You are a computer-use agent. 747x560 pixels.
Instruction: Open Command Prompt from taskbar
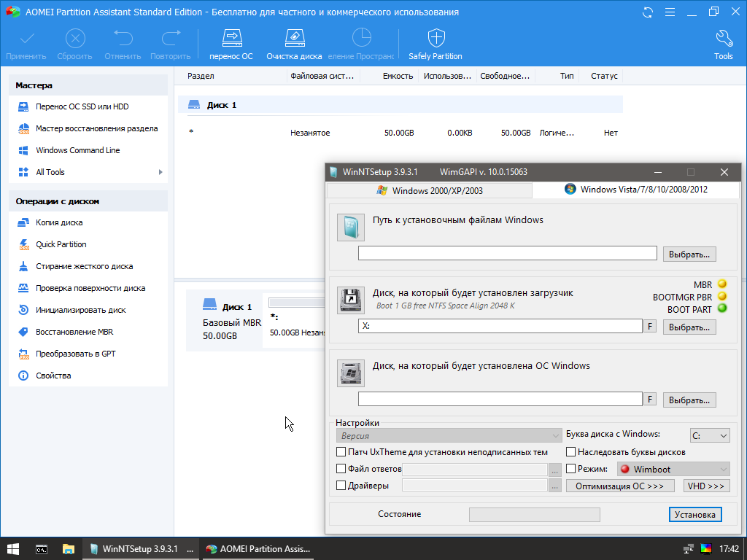[x=42, y=549]
